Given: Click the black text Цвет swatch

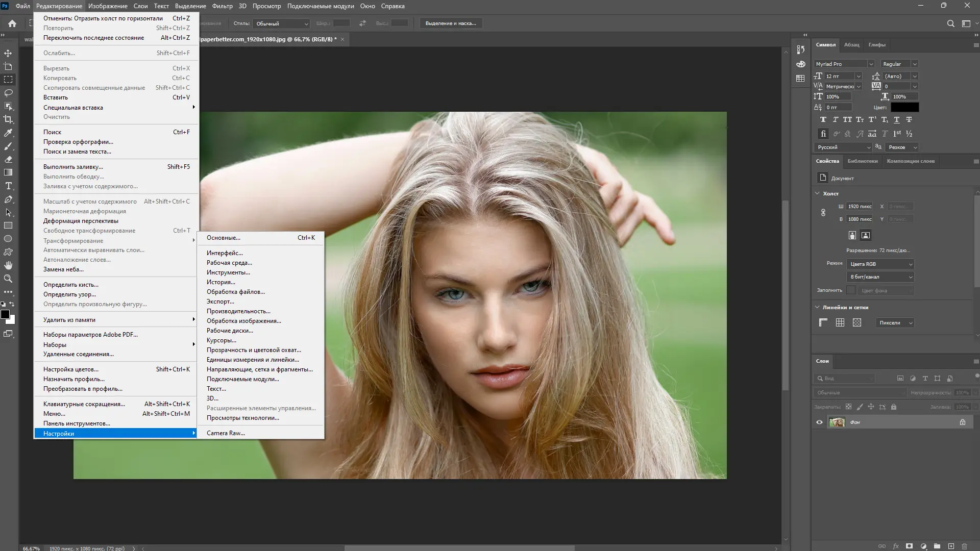Looking at the screenshot, I should coord(904,108).
